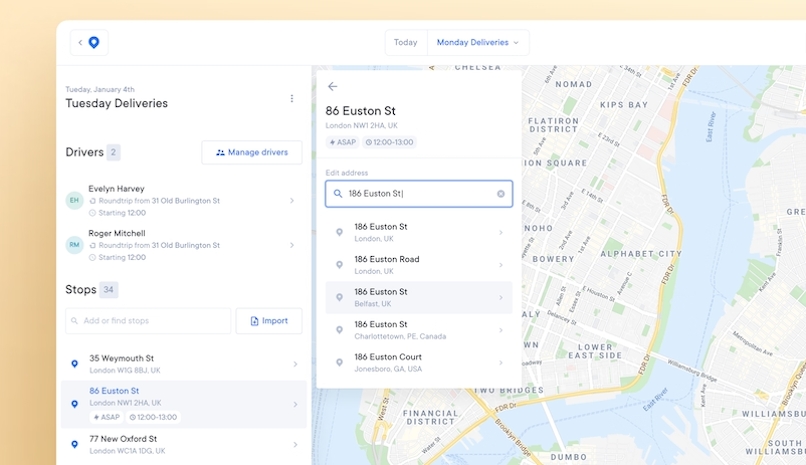Click the pin icon next to 77 New Oxford St

[75, 444]
